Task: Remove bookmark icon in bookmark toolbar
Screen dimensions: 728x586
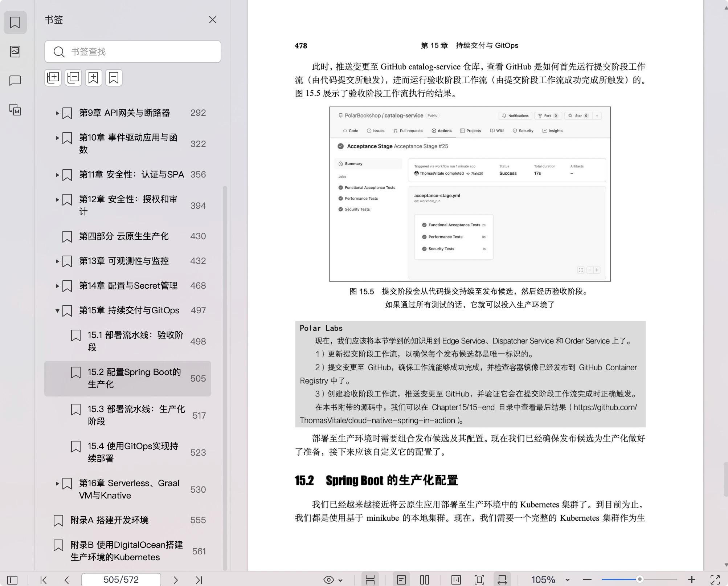Action: click(114, 78)
